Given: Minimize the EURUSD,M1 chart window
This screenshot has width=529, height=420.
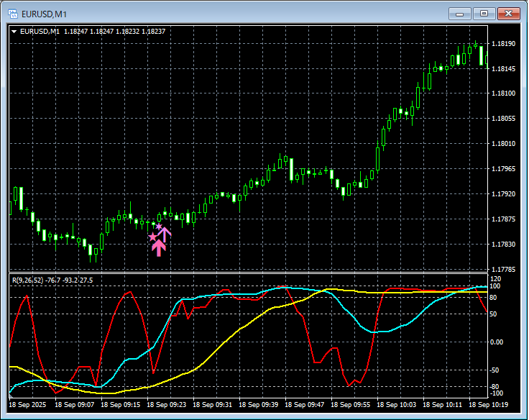Looking at the screenshot, I should (460, 13).
